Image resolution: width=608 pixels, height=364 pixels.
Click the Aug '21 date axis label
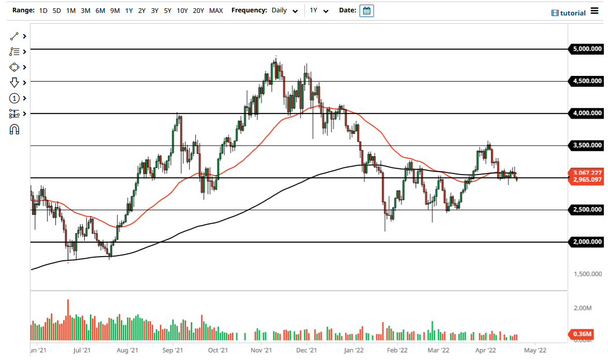tap(127, 351)
